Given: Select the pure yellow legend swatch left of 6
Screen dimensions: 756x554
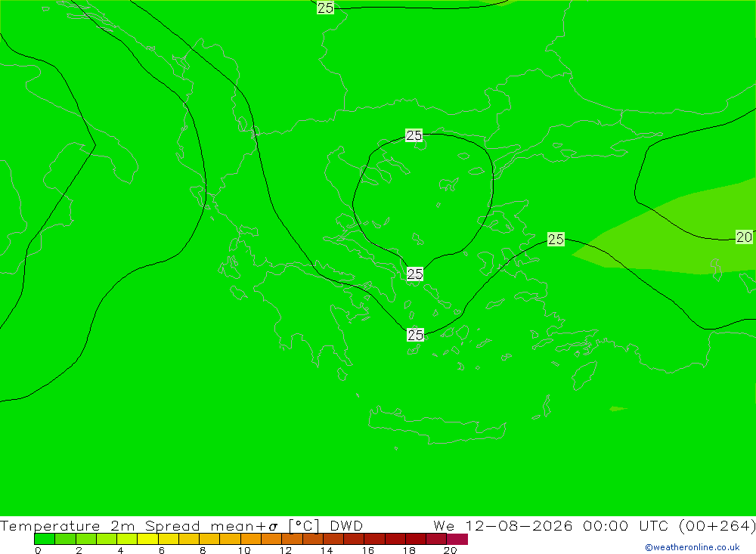Looking at the screenshot, I should pos(148,539).
